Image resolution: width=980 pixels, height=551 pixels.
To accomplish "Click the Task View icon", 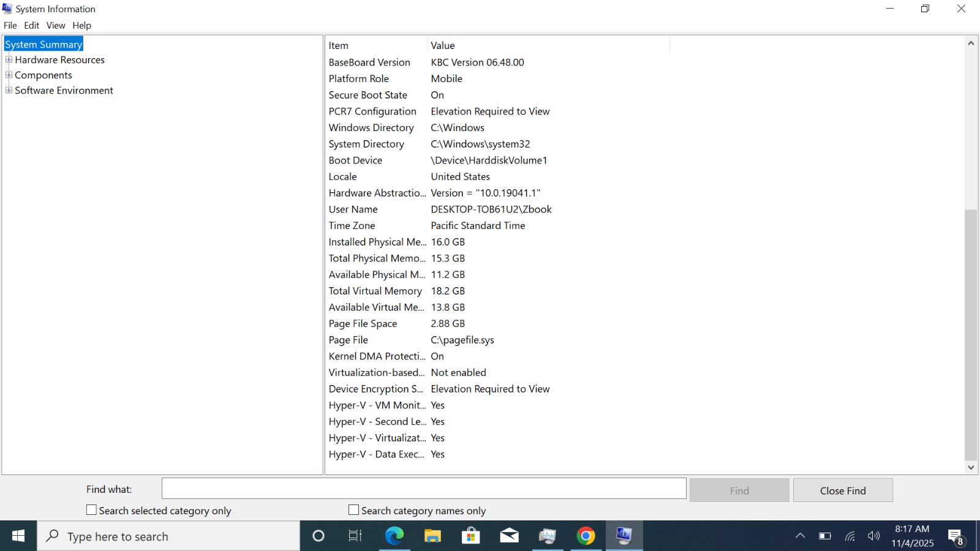I will click(x=355, y=536).
